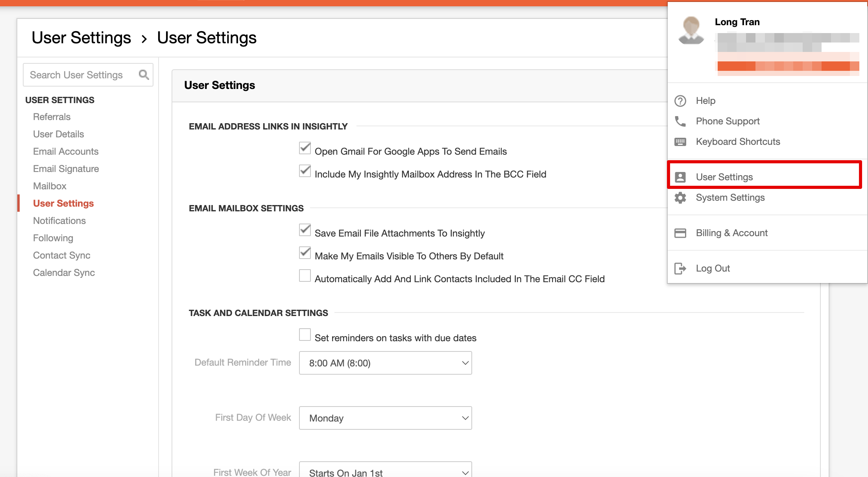
Task: Choose Billing & Account menu entry
Action: click(731, 233)
